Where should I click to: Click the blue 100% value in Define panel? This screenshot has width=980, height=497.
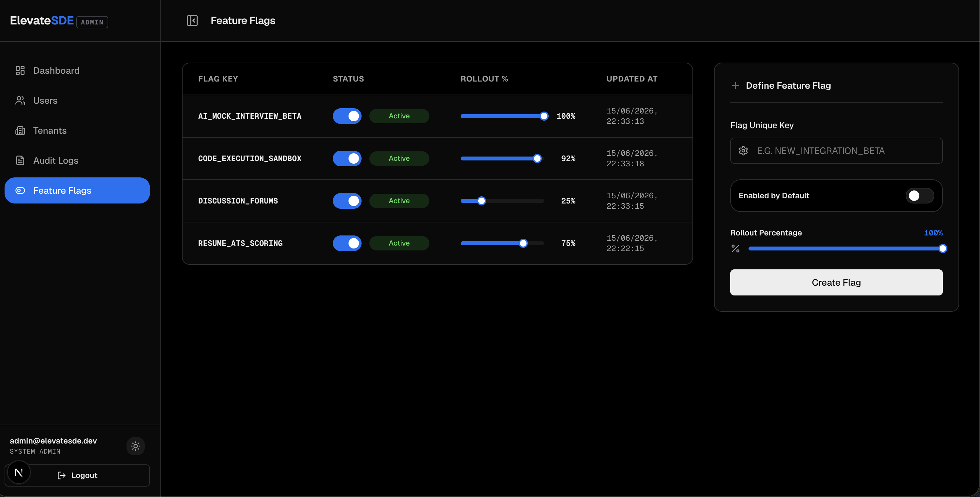(x=933, y=233)
